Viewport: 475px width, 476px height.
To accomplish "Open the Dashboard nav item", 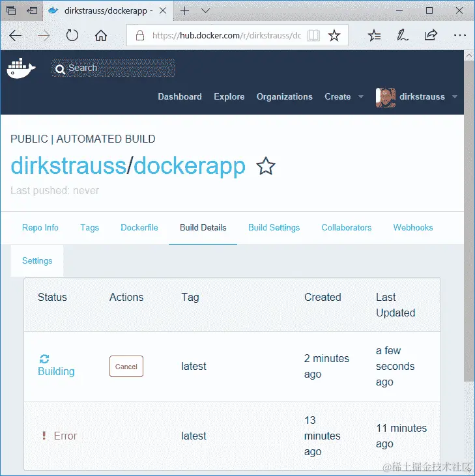I will point(180,96).
